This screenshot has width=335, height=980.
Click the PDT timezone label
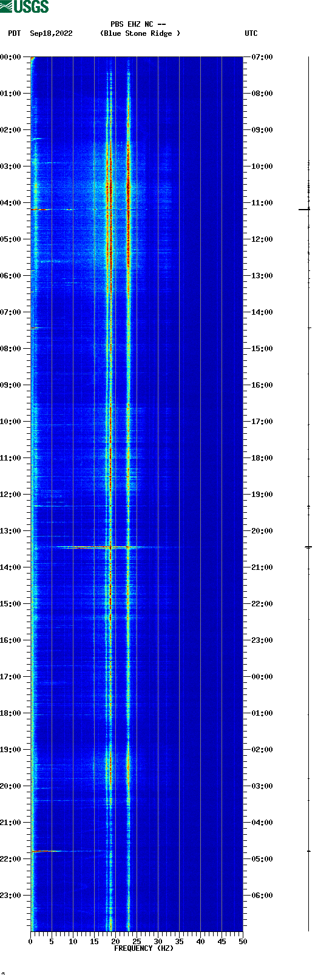(14, 33)
